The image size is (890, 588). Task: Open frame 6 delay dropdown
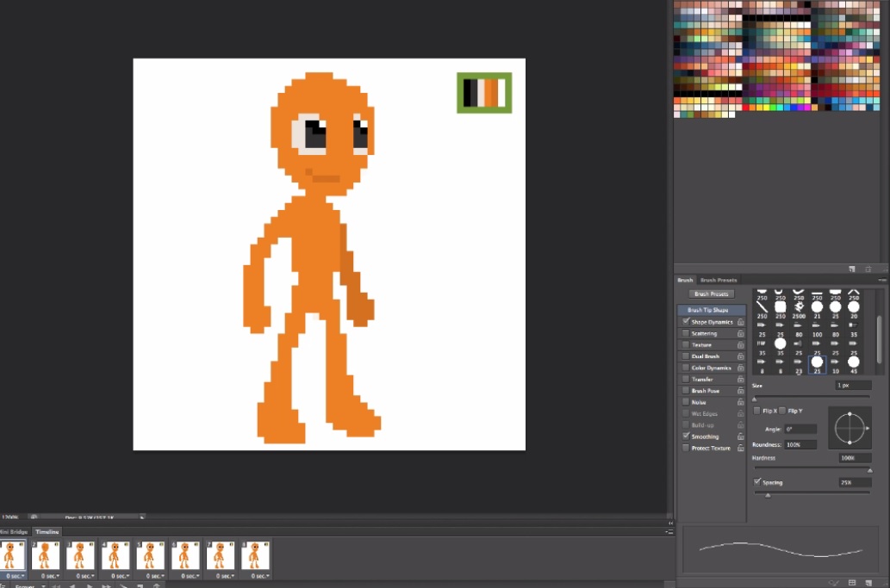(190, 576)
